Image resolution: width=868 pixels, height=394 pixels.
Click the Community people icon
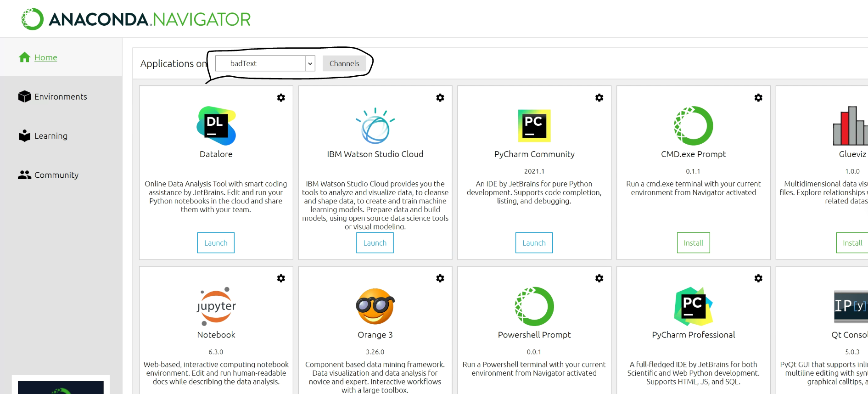point(25,175)
